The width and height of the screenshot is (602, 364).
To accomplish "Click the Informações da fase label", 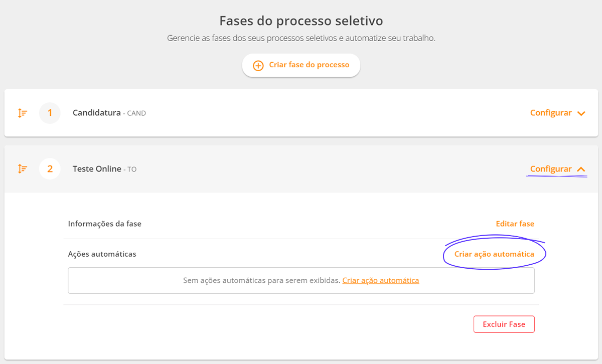I will [105, 224].
